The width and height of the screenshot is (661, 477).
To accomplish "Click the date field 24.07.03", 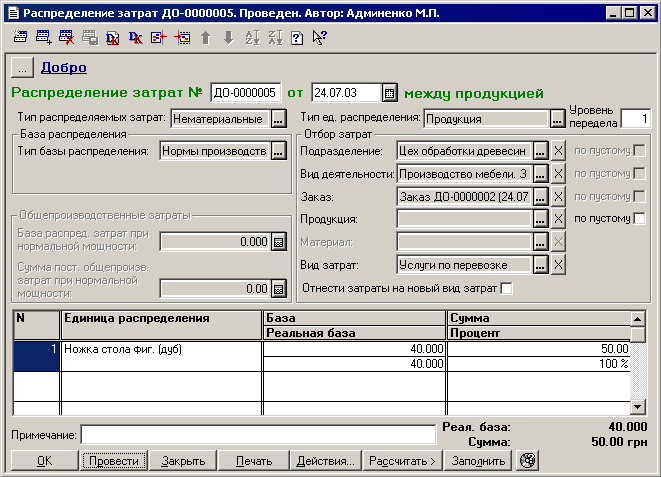I will pos(347,93).
